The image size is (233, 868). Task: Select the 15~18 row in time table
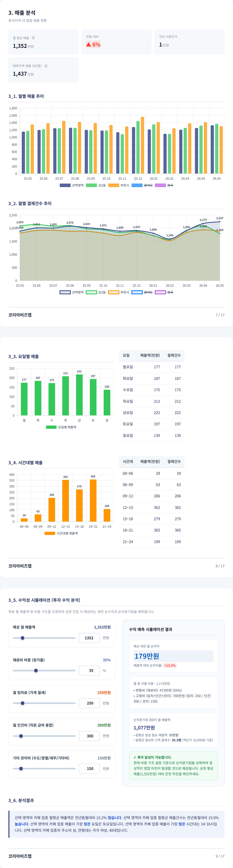click(152, 519)
